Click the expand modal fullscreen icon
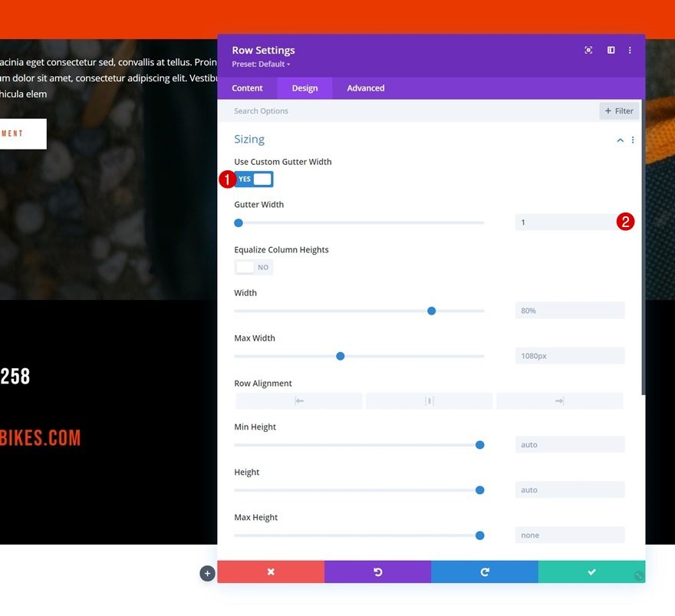Viewport: 675px width, 616px height. pyautogui.click(x=588, y=51)
